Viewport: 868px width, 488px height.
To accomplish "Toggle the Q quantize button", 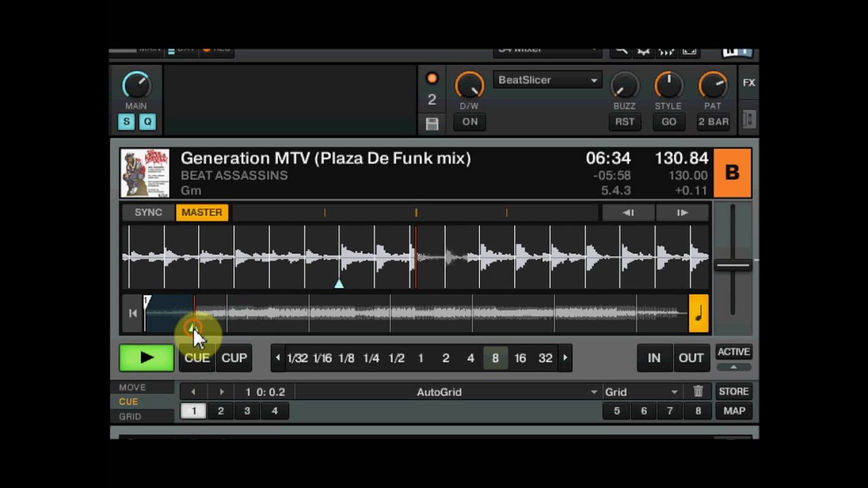I will [147, 122].
